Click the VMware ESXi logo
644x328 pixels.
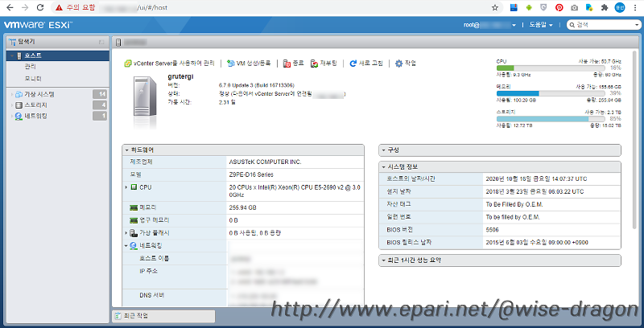(x=38, y=25)
